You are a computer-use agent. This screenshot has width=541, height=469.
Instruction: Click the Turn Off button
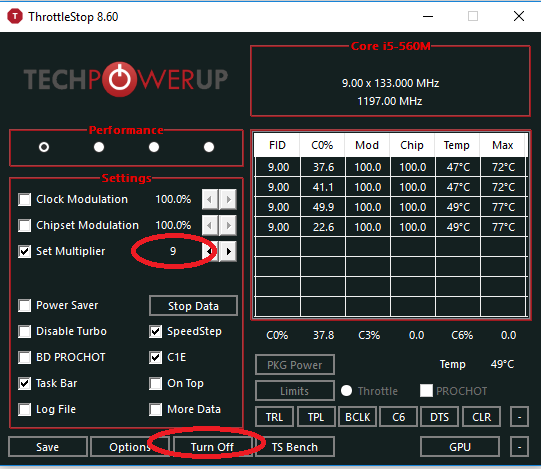[213, 447]
